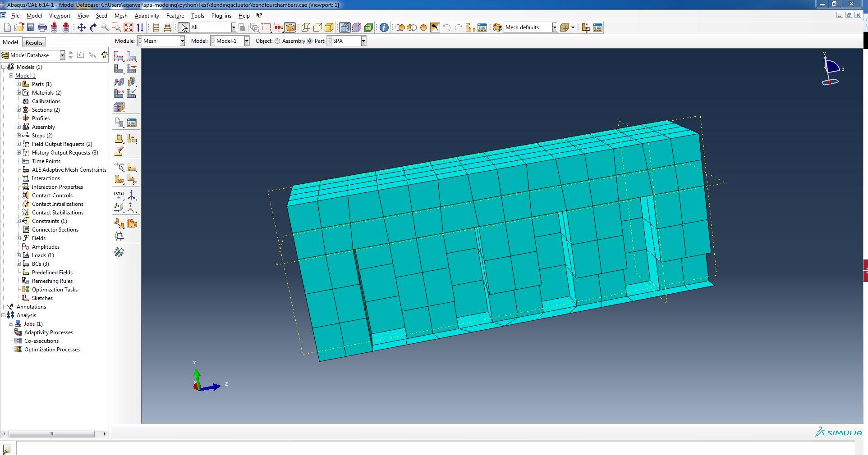Select Loads (1) in model tree
Screen dimensions: 868x455
[43, 255]
